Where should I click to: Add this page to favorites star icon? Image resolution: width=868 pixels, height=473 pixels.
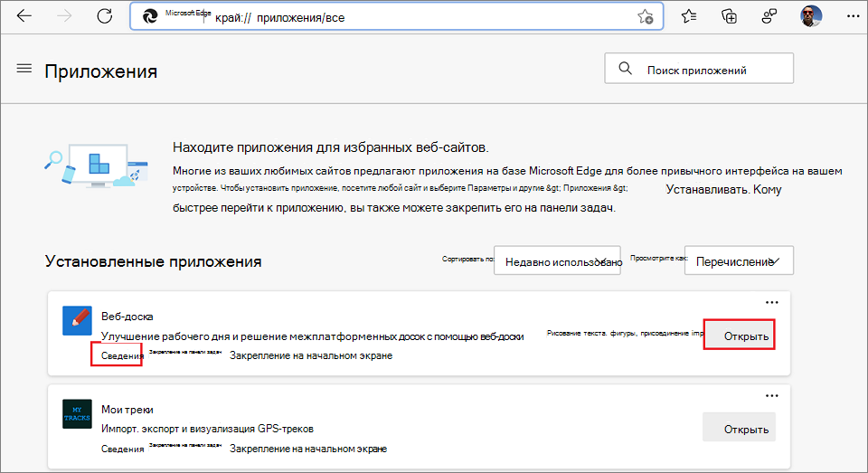645,17
